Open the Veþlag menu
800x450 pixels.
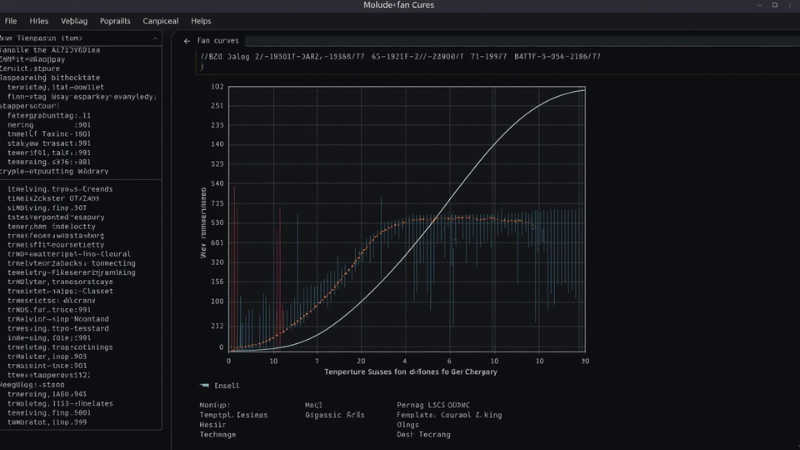point(74,20)
